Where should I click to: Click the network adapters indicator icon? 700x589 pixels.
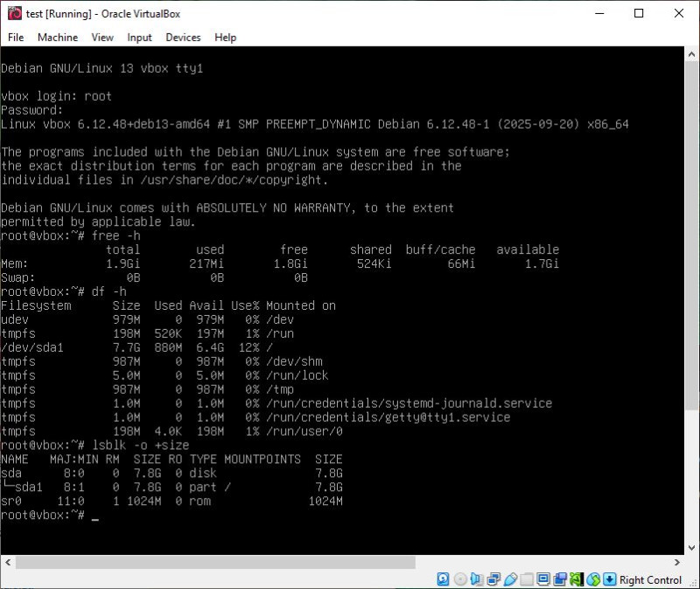[493, 579]
